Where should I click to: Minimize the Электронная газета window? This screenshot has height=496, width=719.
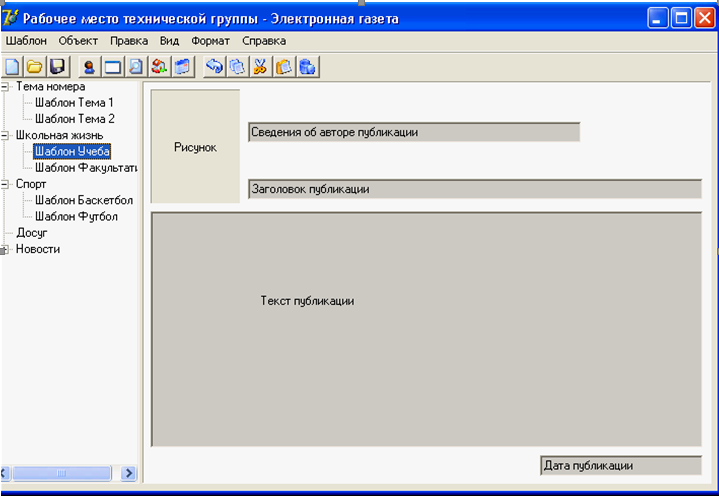658,18
